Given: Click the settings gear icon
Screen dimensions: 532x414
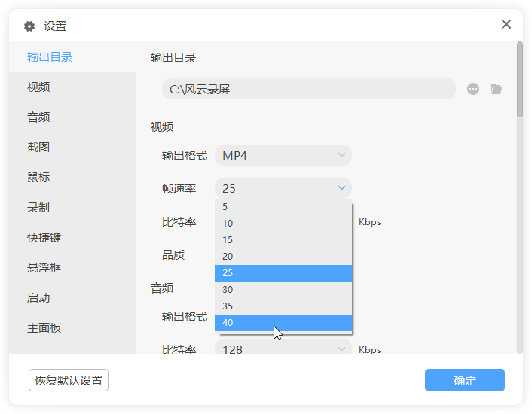Looking at the screenshot, I should 29,26.
